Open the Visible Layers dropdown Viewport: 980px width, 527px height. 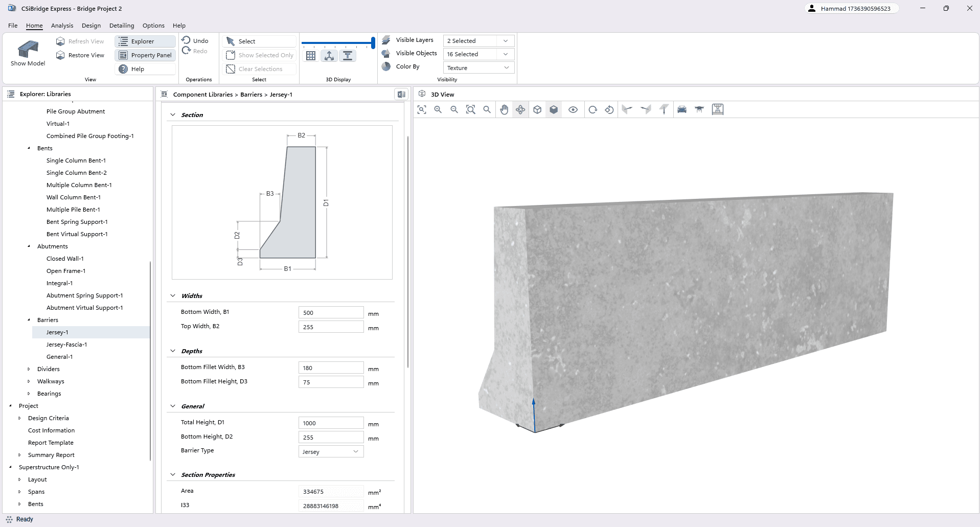pyautogui.click(x=478, y=41)
